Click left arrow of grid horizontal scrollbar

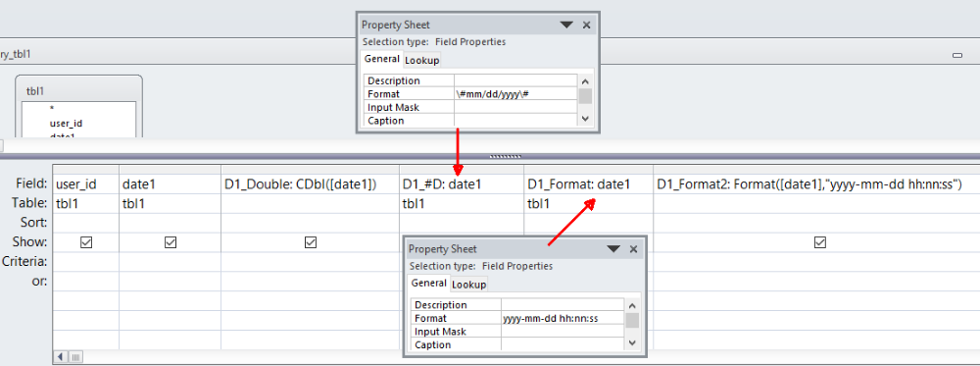(x=61, y=356)
